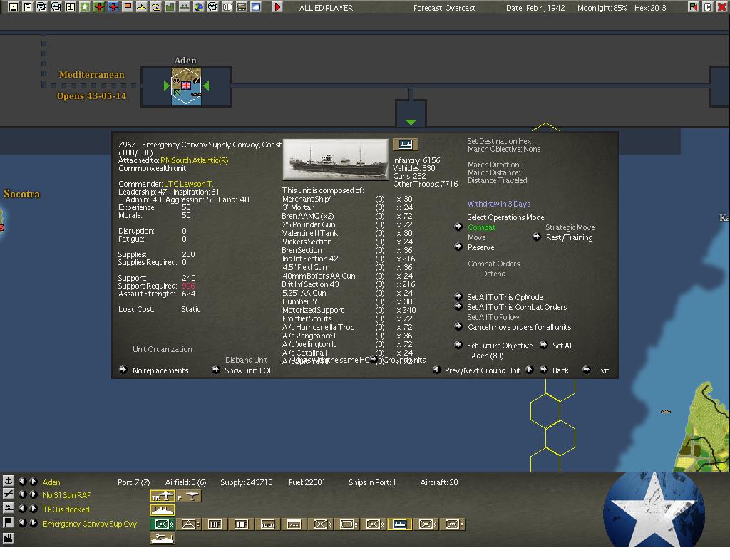
Task: Select the green highlighted infantry unit icon
Action: (162, 524)
